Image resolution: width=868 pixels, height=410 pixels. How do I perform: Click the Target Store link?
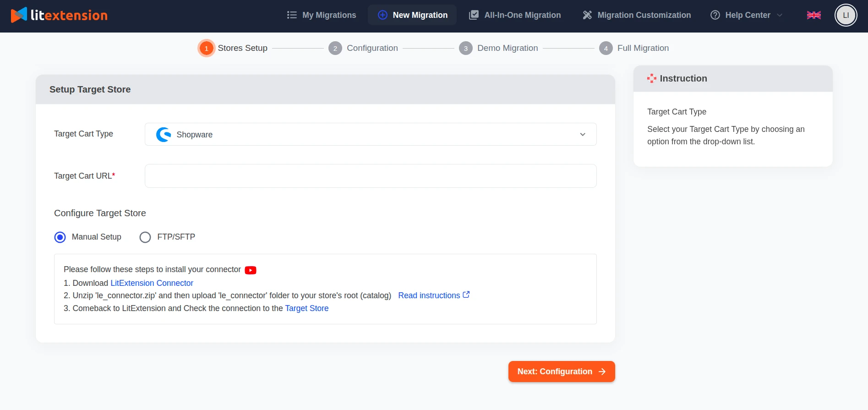tap(307, 308)
